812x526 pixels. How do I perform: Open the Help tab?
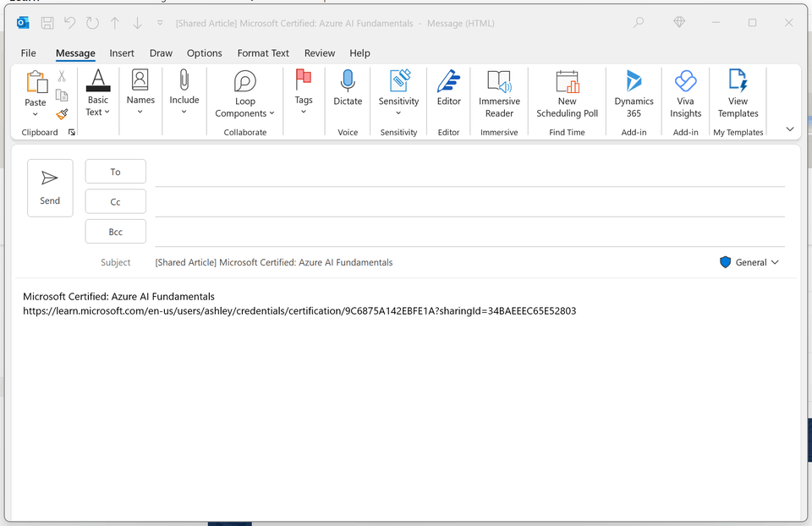click(359, 52)
